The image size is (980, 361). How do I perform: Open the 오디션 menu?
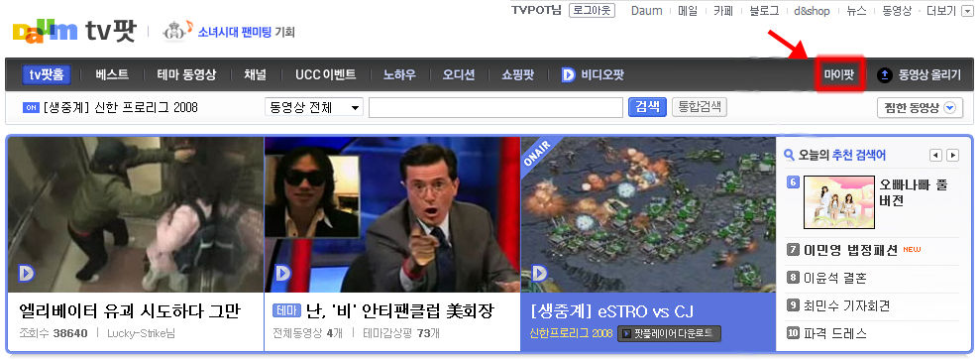coord(459,75)
